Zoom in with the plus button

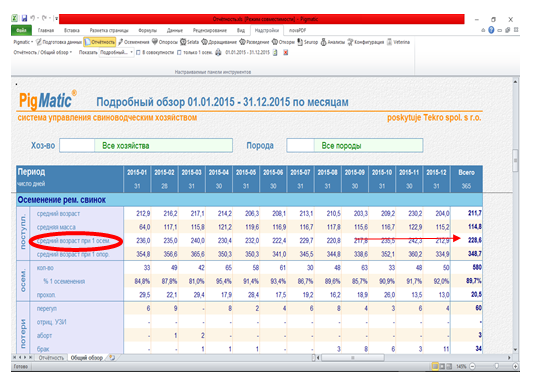(515, 366)
